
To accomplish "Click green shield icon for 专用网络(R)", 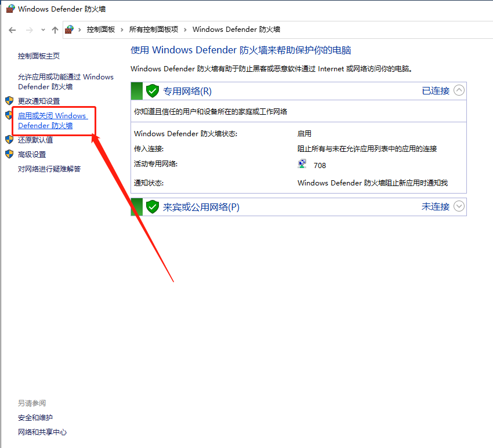I will [153, 91].
